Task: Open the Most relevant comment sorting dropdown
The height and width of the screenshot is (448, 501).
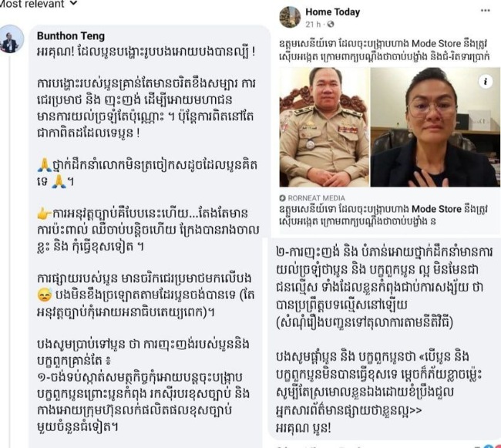Action: tap(38, 4)
